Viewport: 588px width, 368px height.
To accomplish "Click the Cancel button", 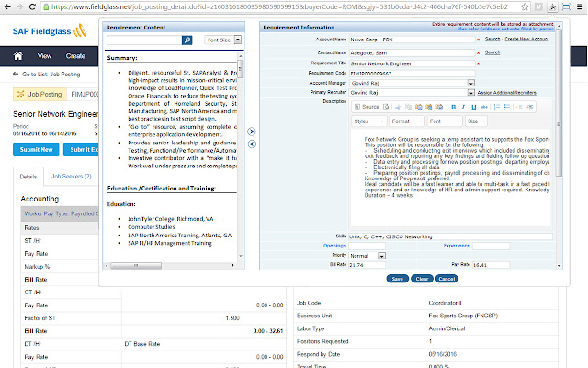I will click(x=447, y=279).
